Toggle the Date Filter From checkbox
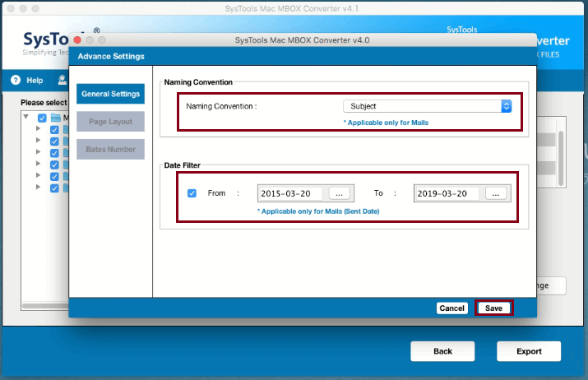The height and width of the screenshot is (380, 588). pos(192,193)
